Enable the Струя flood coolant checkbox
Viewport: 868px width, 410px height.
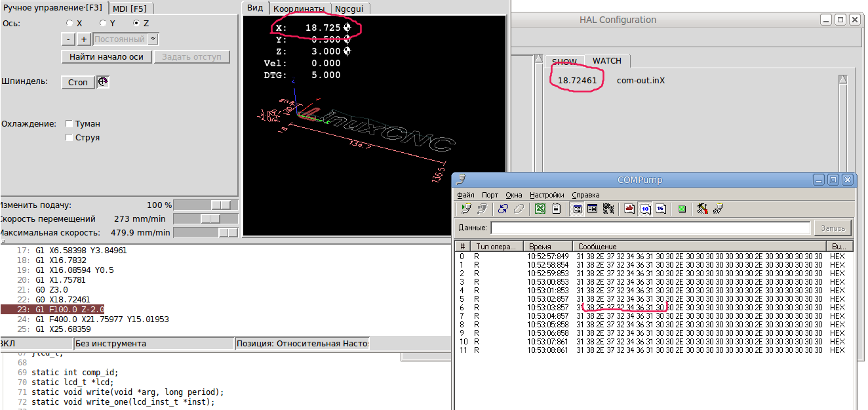69,138
